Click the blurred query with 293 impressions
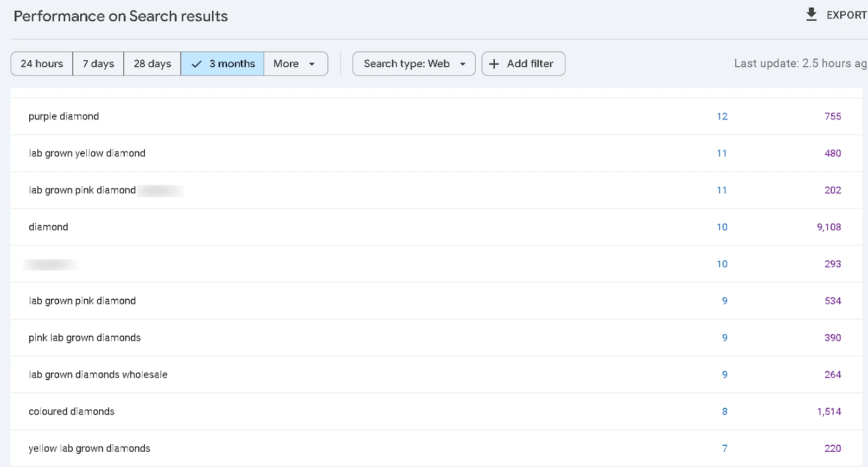 click(x=51, y=264)
